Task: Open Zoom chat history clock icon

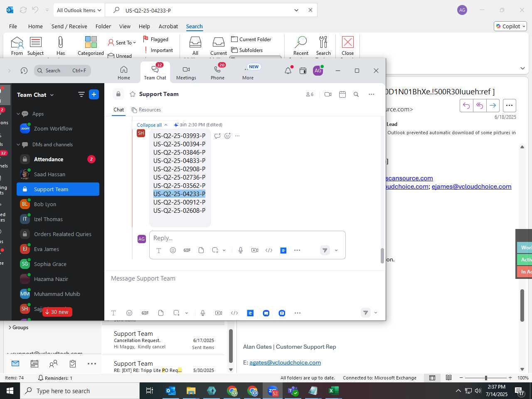Action: tap(24, 71)
